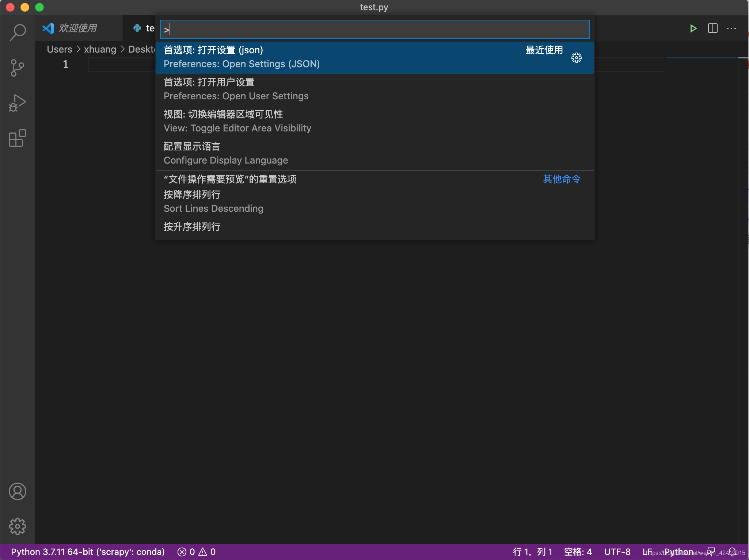Viewport: 749px width, 560px height.
Task: Expand the Desktop breadcrumb
Action: 142,49
